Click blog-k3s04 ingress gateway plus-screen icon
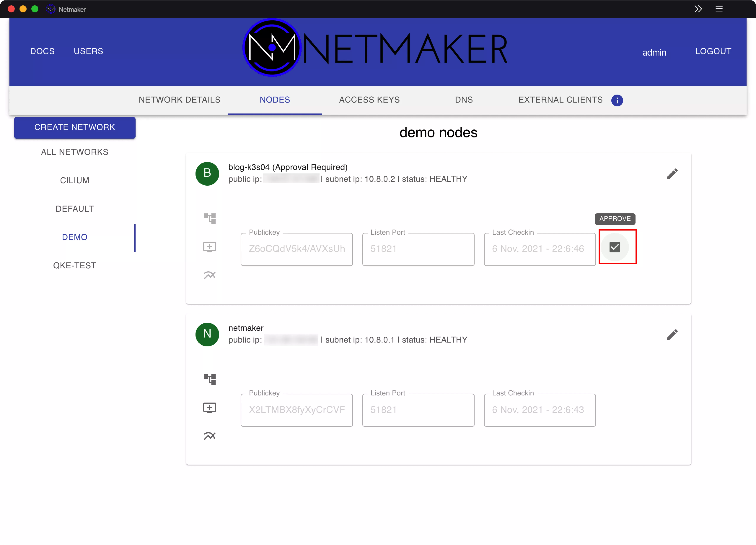756x545 pixels. [x=210, y=247]
